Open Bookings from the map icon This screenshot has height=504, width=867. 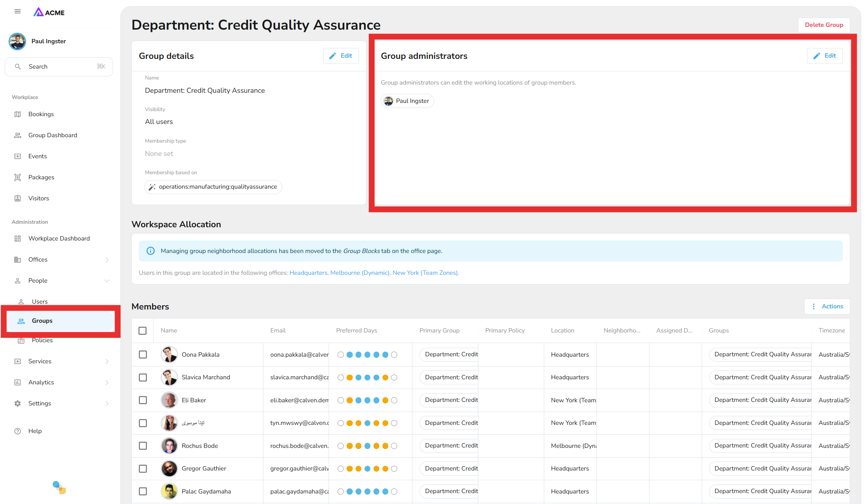[x=18, y=114]
